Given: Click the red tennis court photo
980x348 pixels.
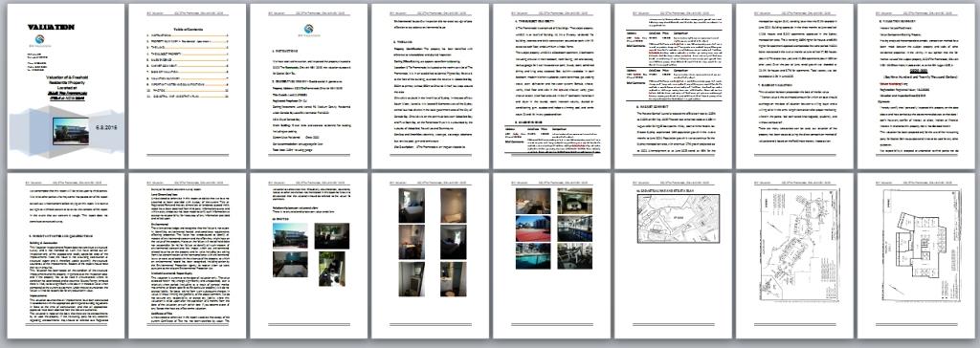Looking at the screenshot, I should 533,228.
